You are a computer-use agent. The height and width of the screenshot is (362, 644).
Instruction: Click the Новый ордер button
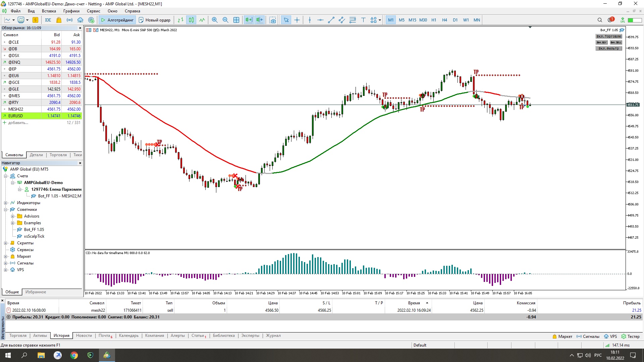point(155,20)
